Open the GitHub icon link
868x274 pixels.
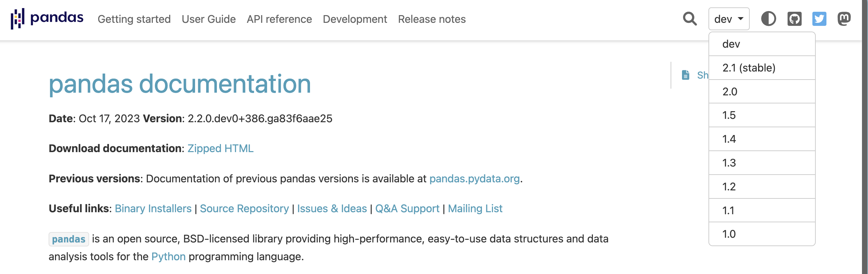click(x=794, y=19)
